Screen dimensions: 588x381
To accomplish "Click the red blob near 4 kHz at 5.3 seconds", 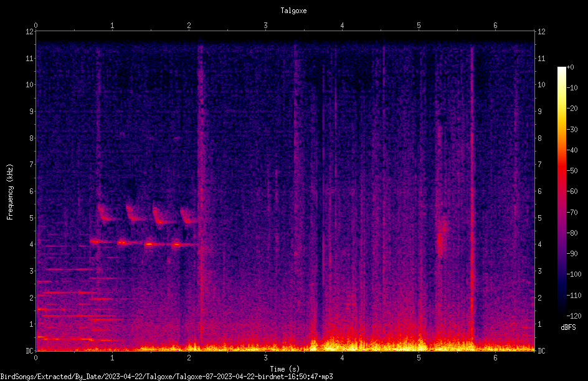I will click(440, 241).
